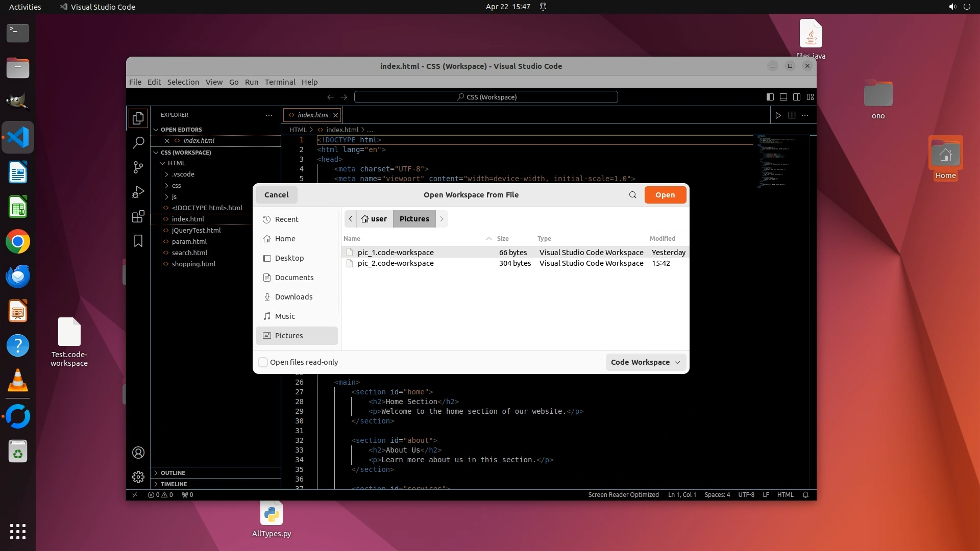Open the Search view in activity bar

pyautogui.click(x=138, y=143)
